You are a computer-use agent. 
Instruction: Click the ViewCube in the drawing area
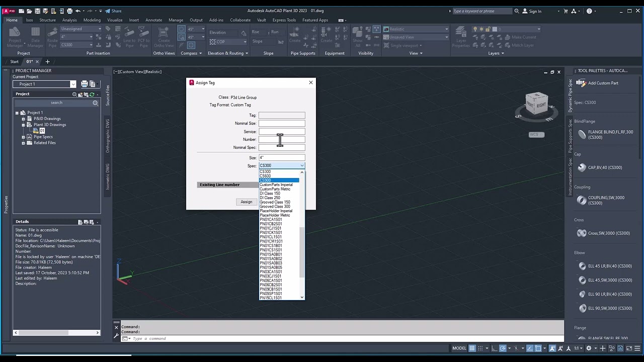click(x=536, y=105)
